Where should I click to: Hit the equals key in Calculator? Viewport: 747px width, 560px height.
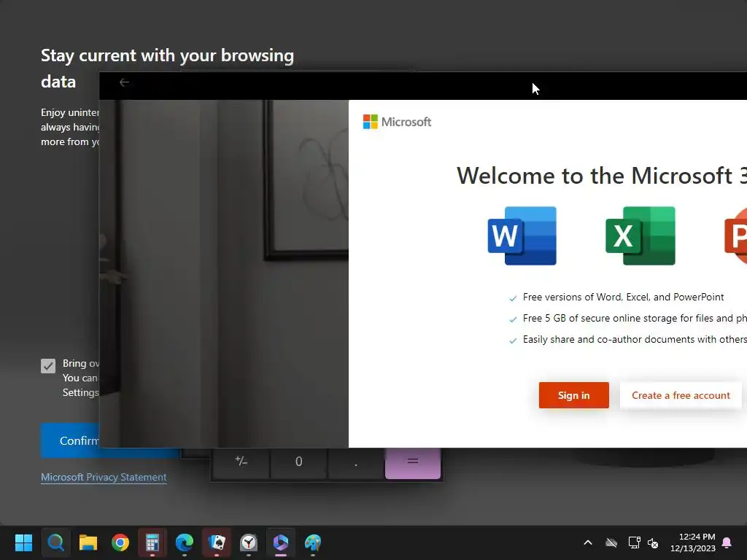413,461
